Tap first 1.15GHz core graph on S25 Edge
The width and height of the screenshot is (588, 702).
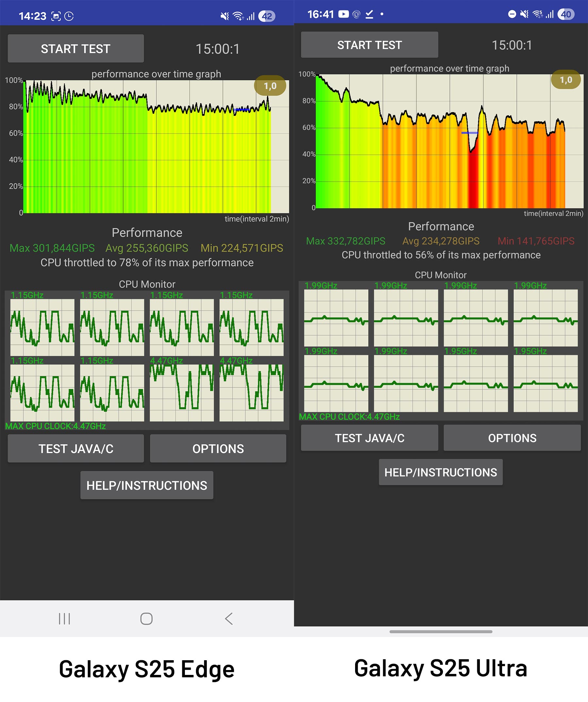[x=42, y=327]
